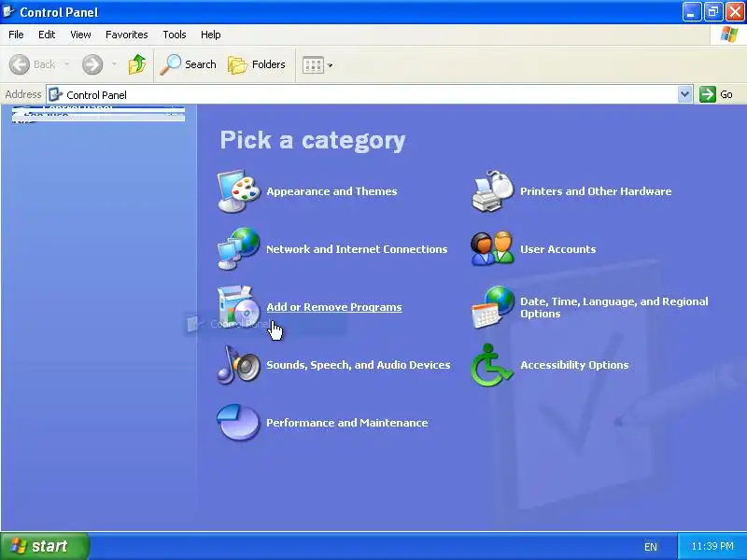Open the Back history dropdown arrow

[67, 64]
